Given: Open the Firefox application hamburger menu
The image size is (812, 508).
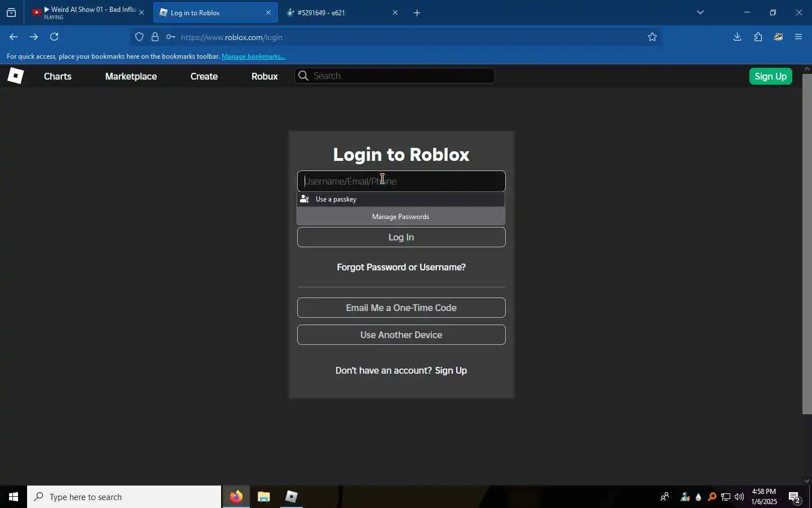Looking at the screenshot, I should click(798, 37).
